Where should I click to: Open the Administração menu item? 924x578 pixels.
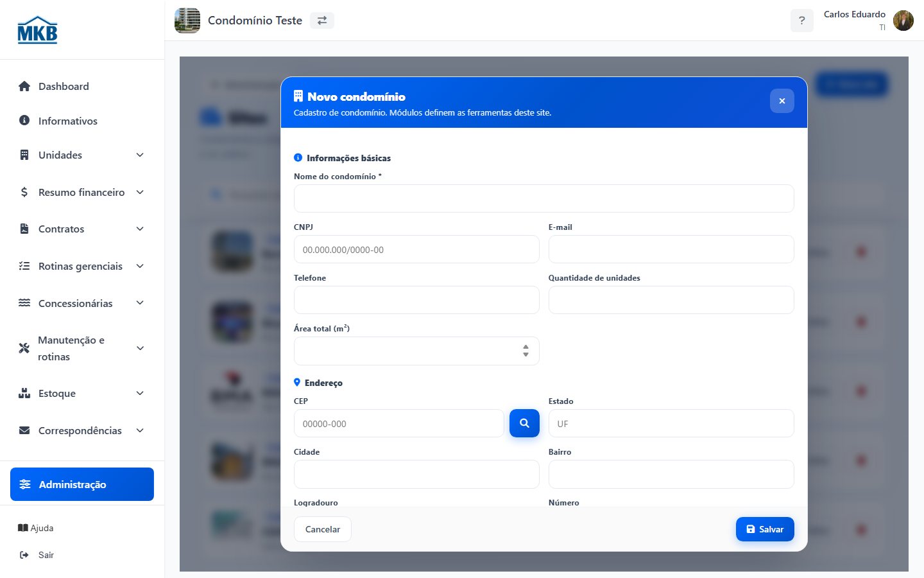pyautogui.click(x=82, y=484)
